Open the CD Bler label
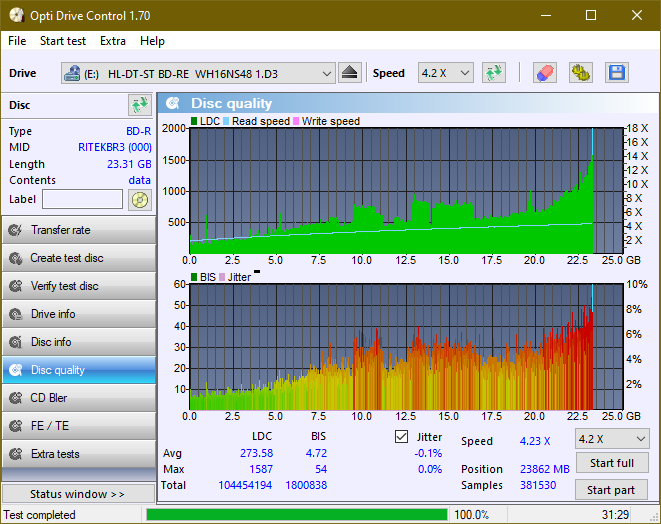This screenshot has height=524, width=661. point(48,398)
